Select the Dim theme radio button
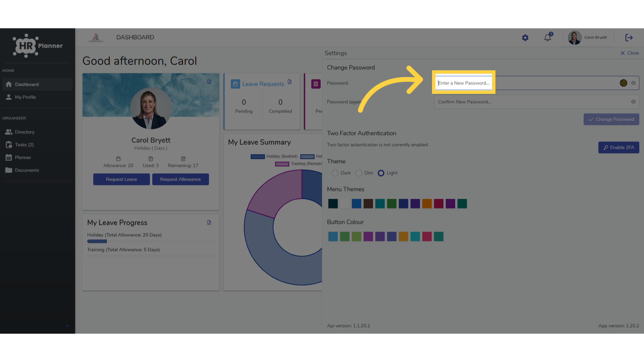The width and height of the screenshot is (644, 362). [x=359, y=173]
